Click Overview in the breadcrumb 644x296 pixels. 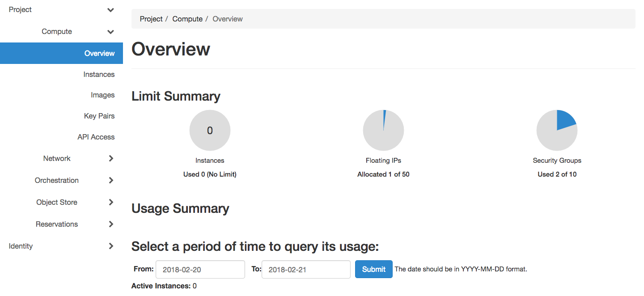[228, 19]
